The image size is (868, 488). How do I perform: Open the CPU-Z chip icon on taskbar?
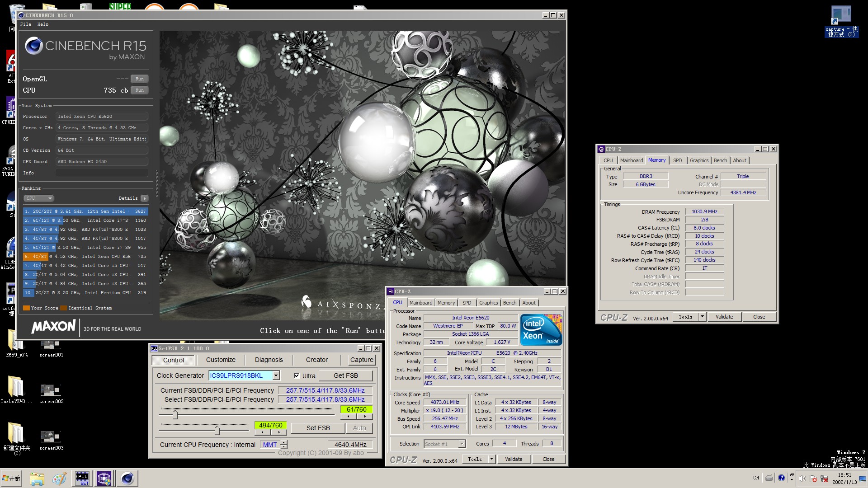click(x=104, y=479)
